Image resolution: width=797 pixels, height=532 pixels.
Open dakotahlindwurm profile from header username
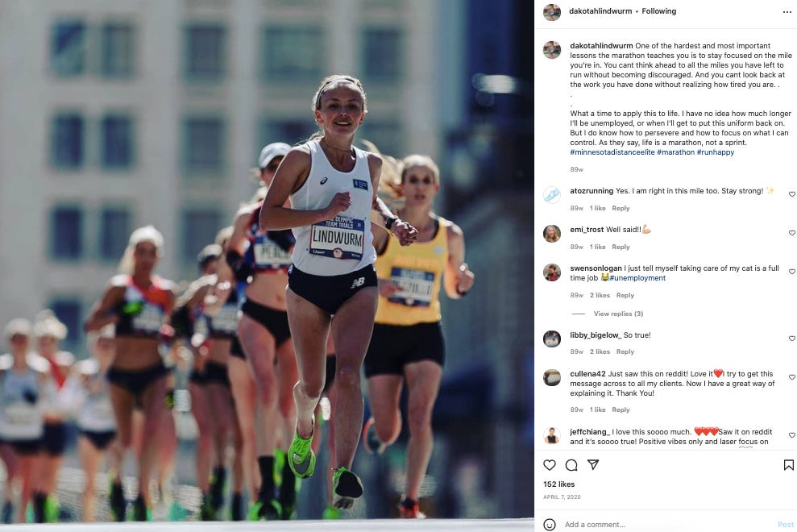[x=600, y=11]
